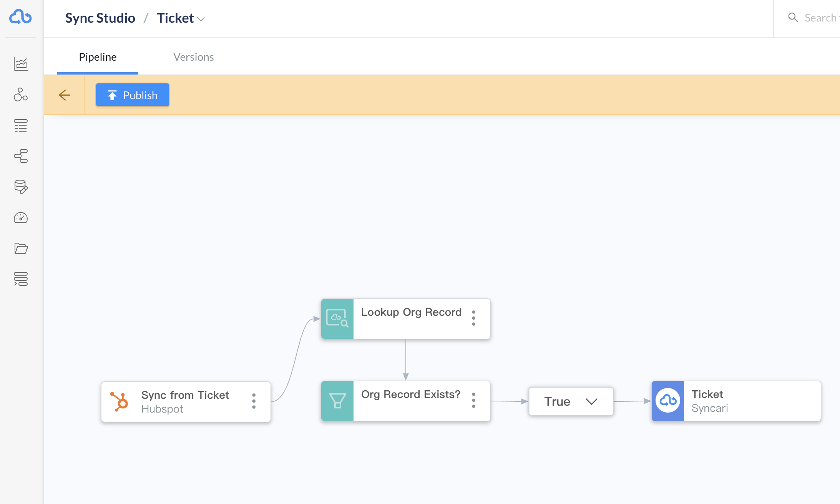Open the database edit sidebar icon

coord(21,187)
